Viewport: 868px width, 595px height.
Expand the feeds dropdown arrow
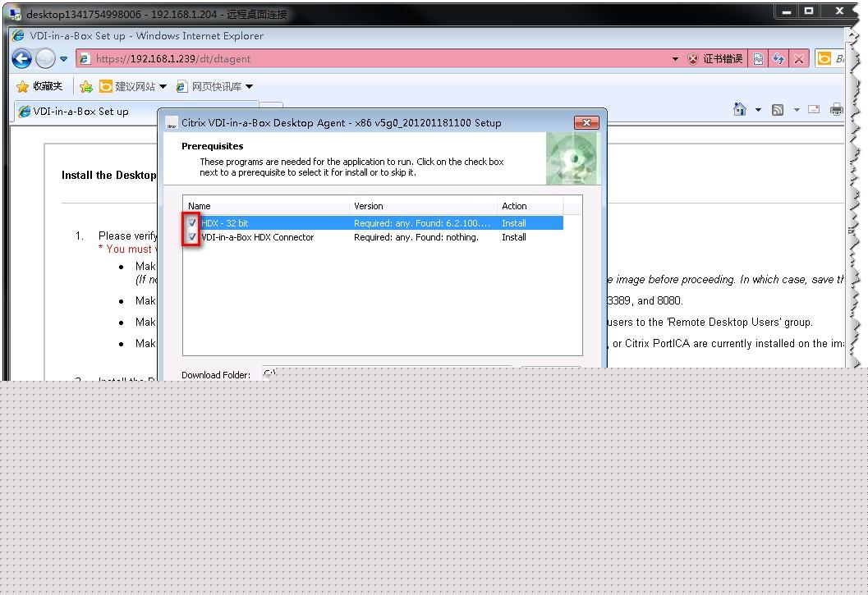click(797, 110)
